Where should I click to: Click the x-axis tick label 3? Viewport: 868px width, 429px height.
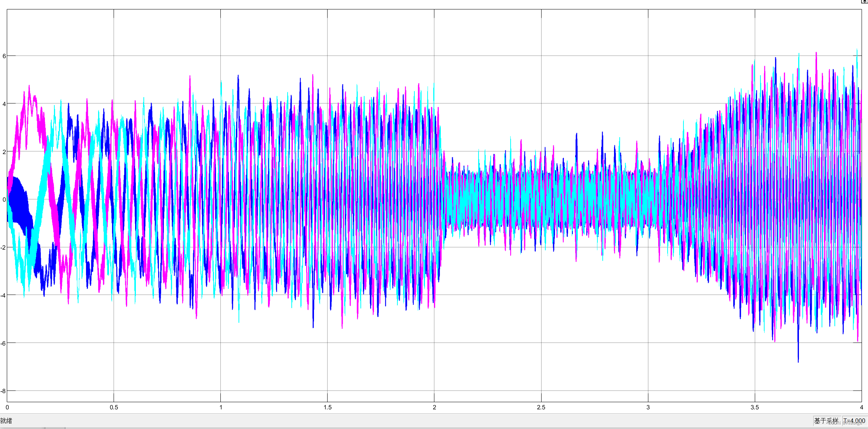[648, 407]
